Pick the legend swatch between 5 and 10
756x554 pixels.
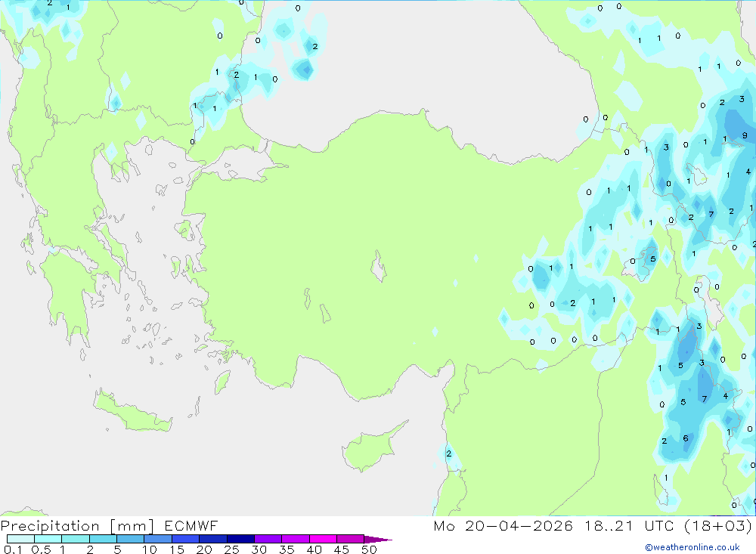coord(131,539)
